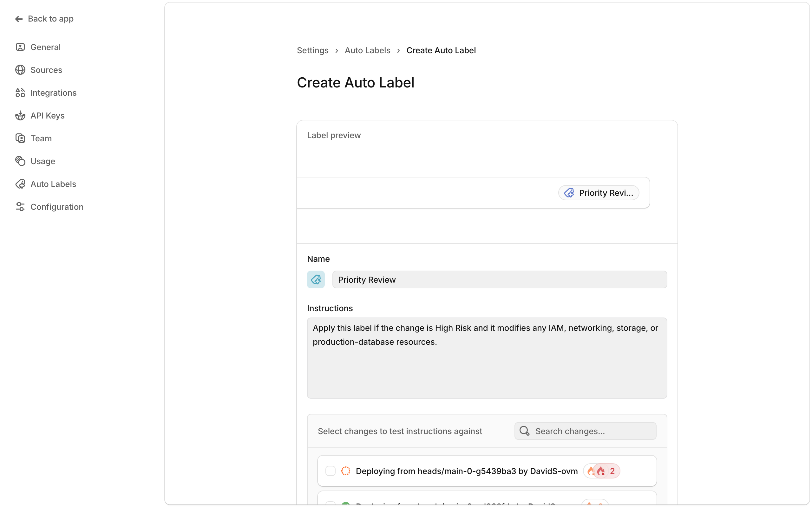Viewport: 812px width, 507px height.
Task: Open the label icon color picker
Action: point(316,279)
